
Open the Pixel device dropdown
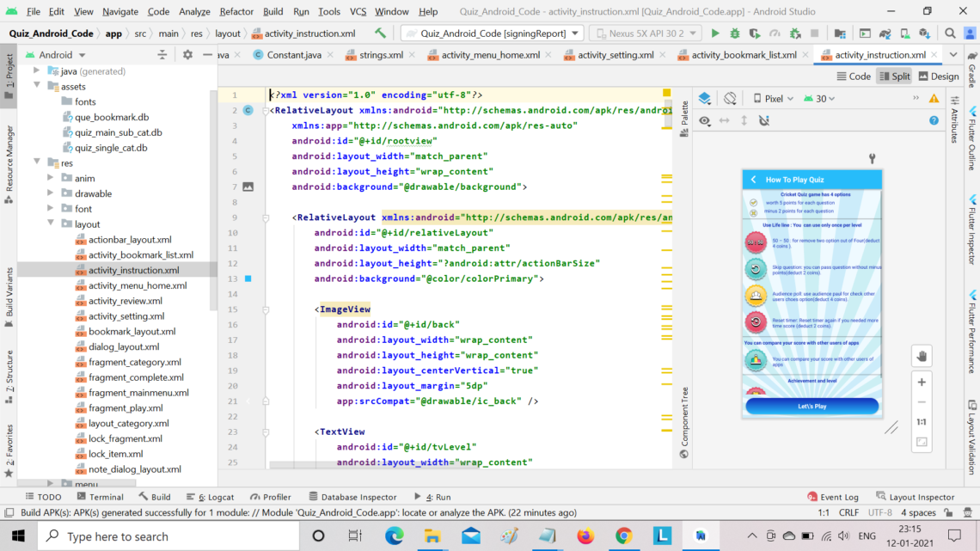point(772,98)
